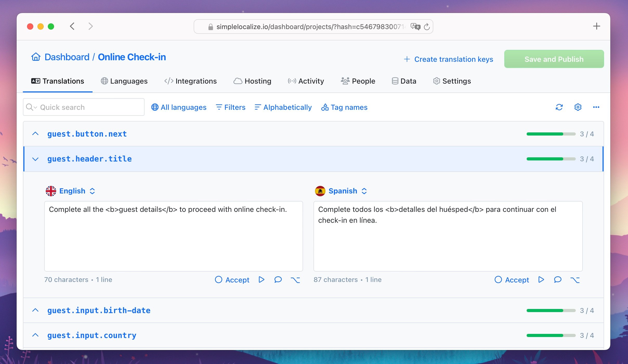
Task: Click the lock icon in the address bar
Action: coord(211,27)
